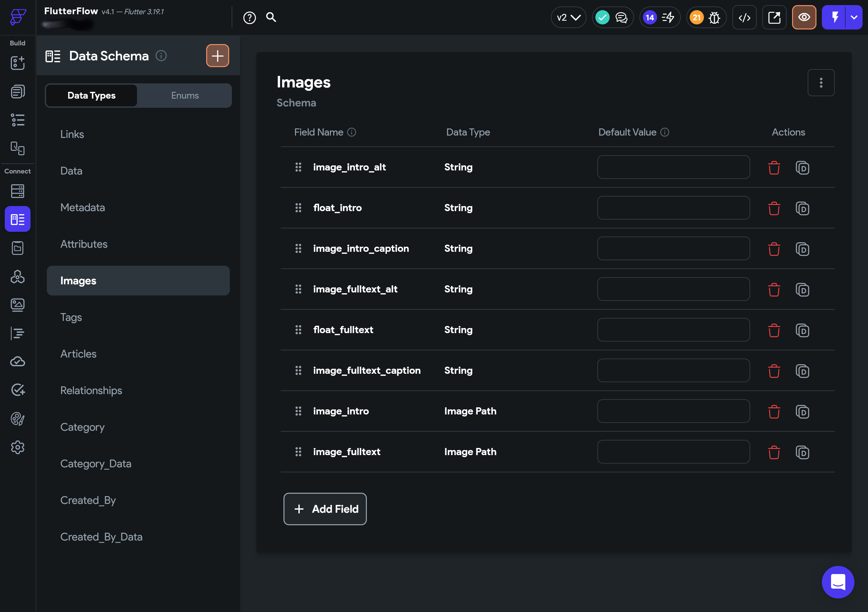The width and height of the screenshot is (868, 612).
Task: Select Articles in the data types list
Action: click(x=78, y=353)
